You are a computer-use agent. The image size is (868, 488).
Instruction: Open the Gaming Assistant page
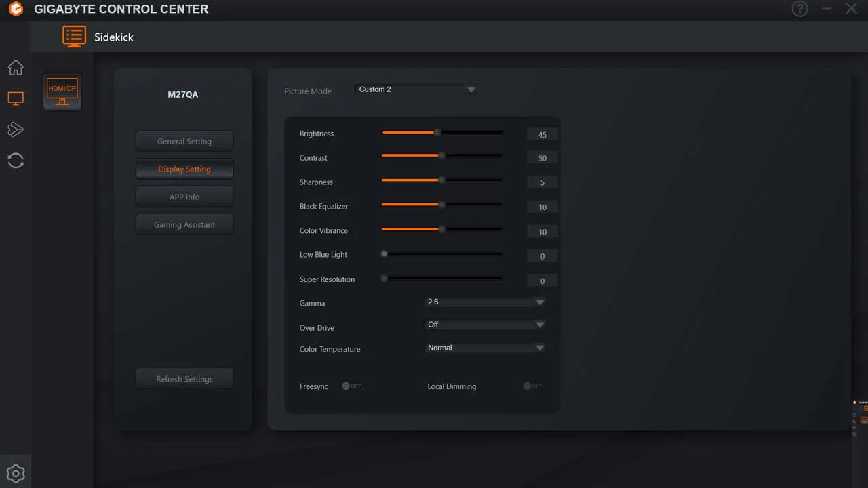click(184, 224)
